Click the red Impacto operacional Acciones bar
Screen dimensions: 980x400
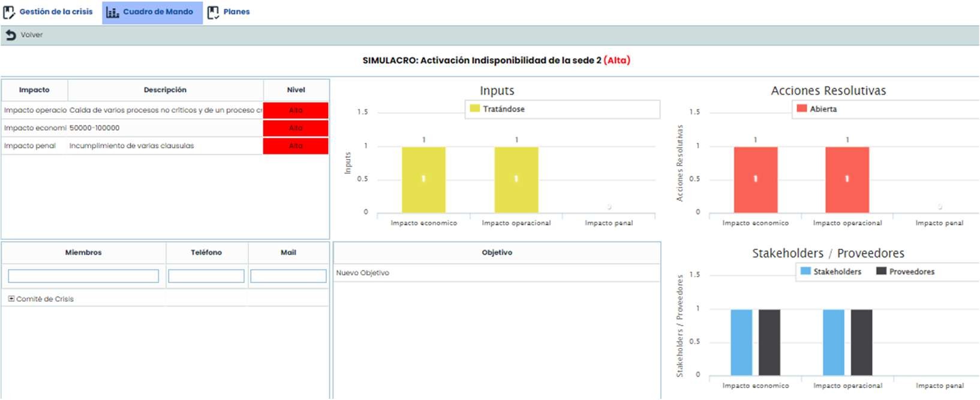(847, 180)
